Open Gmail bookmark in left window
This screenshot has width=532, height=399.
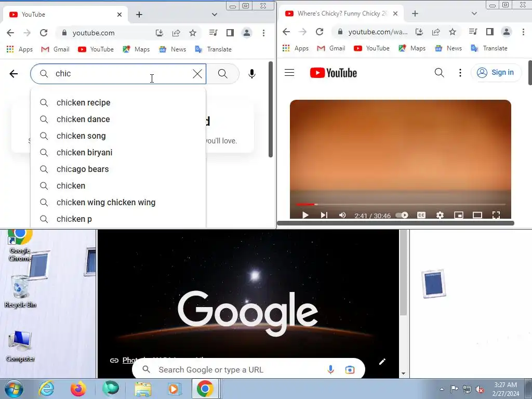pyautogui.click(x=55, y=49)
